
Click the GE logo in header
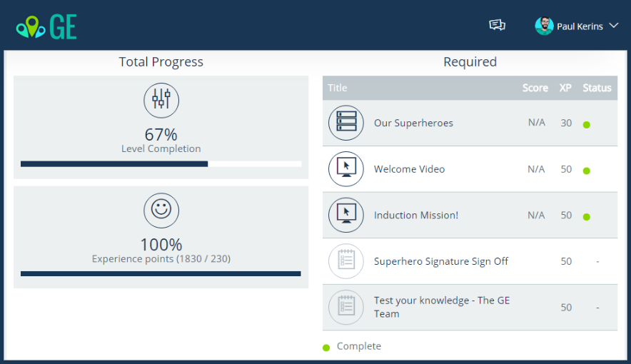click(46, 26)
